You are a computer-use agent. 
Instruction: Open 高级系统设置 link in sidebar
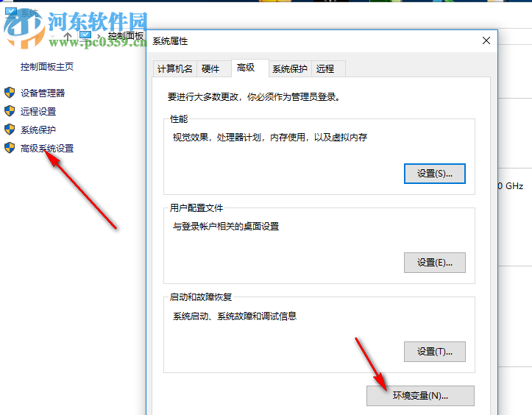(47, 149)
